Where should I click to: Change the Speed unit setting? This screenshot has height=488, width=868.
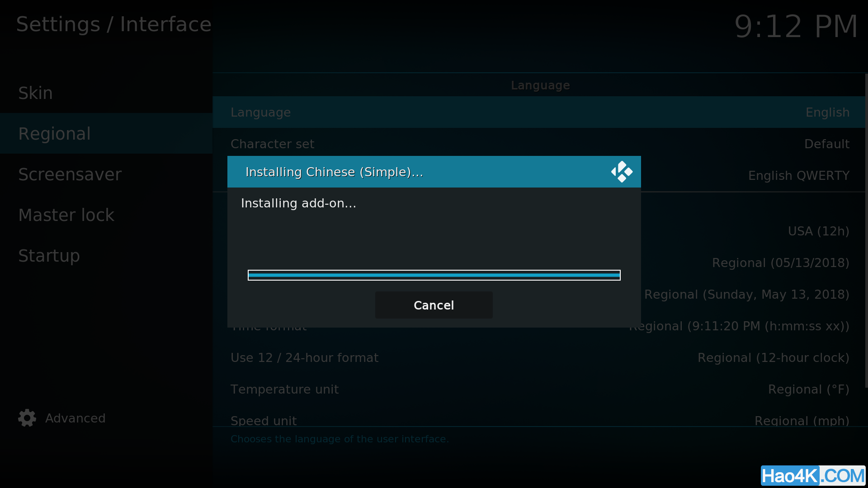[539, 420]
